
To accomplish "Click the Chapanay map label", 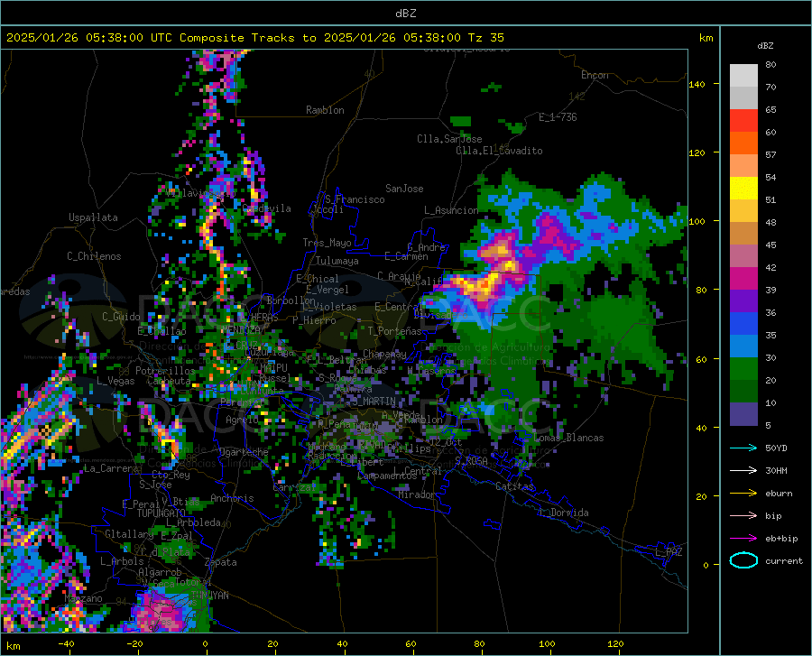I will [384, 354].
